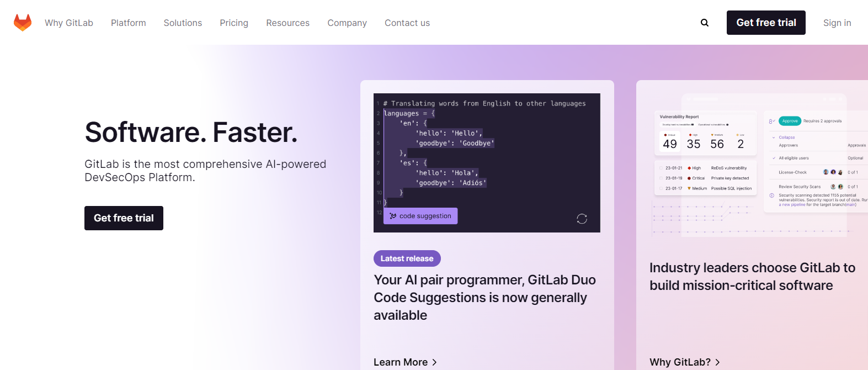The width and height of the screenshot is (868, 370).
Task: Click the Software. Faster. heading
Action: [191, 133]
